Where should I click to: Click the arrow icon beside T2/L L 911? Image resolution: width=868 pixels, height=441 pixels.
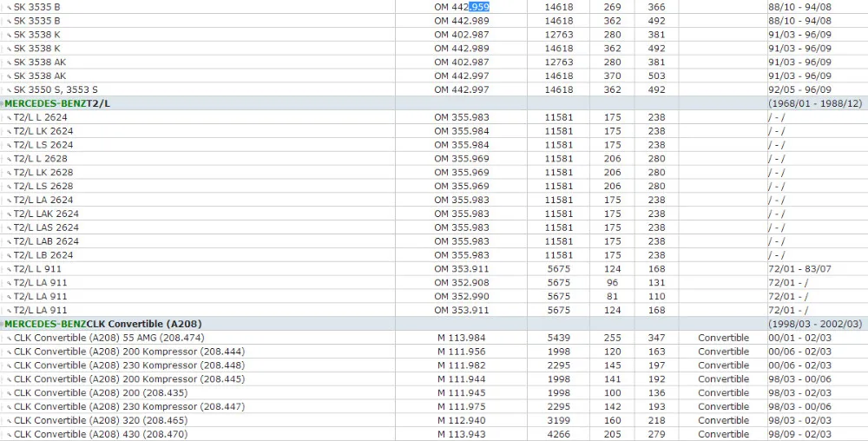[x=9, y=269]
